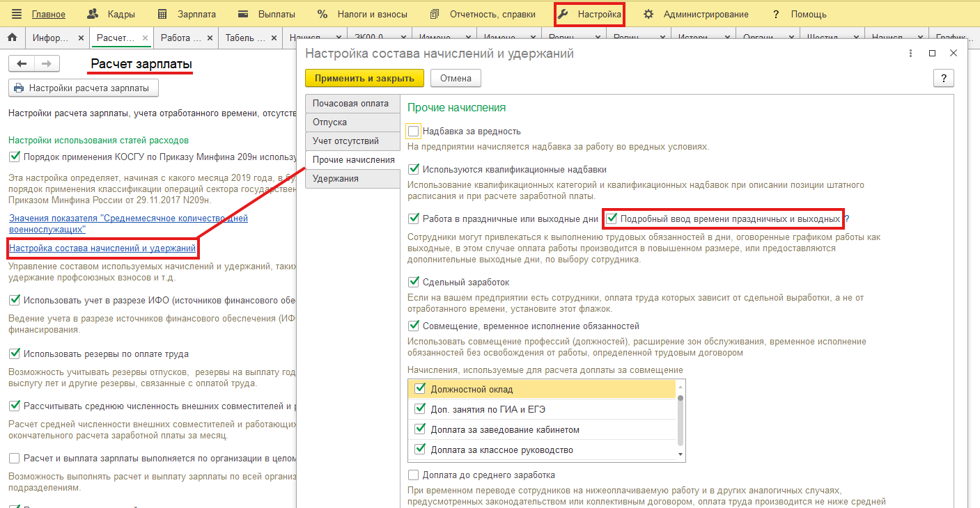The height and width of the screenshot is (508, 980).
Task: Toggle Используются квалификационные надбавки checkbox
Action: click(x=414, y=169)
